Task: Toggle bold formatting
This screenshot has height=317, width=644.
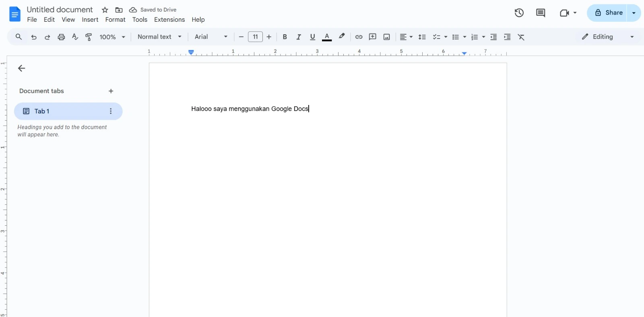Action: click(285, 37)
